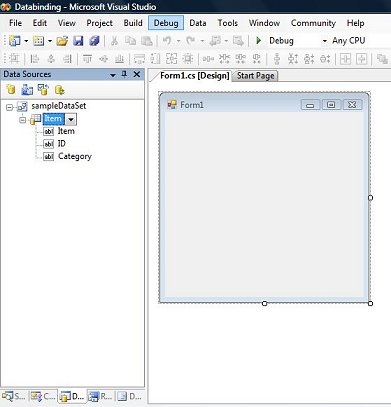The width and height of the screenshot is (391, 407).
Task: Select the Category field in tree
Action: tap(75, 156)
